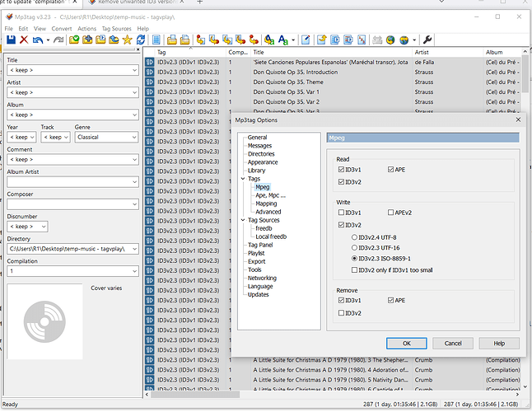Image resolution: width=532 pixels, height=412 pixels.
Task: Open the Title field dropdown
Action: (135, 70)
